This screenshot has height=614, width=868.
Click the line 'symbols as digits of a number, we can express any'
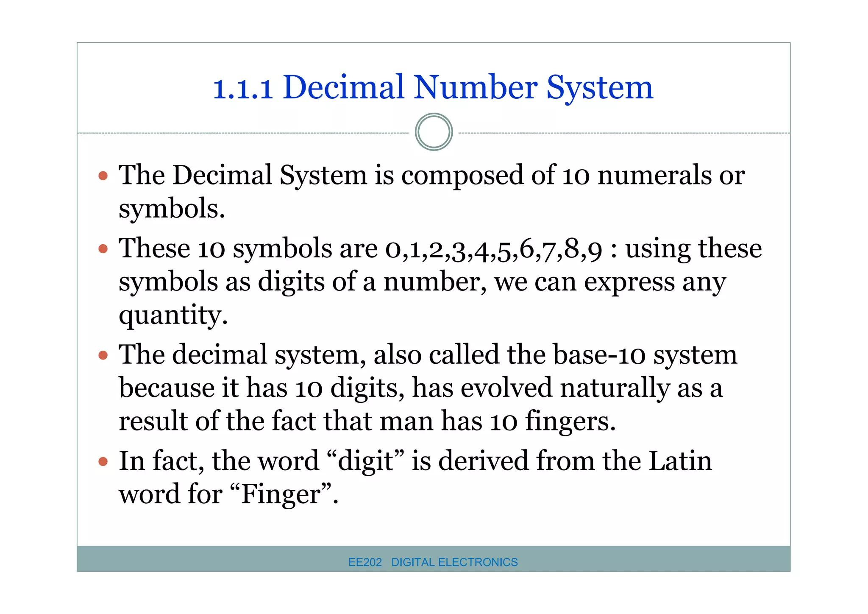tap(422, 282)
